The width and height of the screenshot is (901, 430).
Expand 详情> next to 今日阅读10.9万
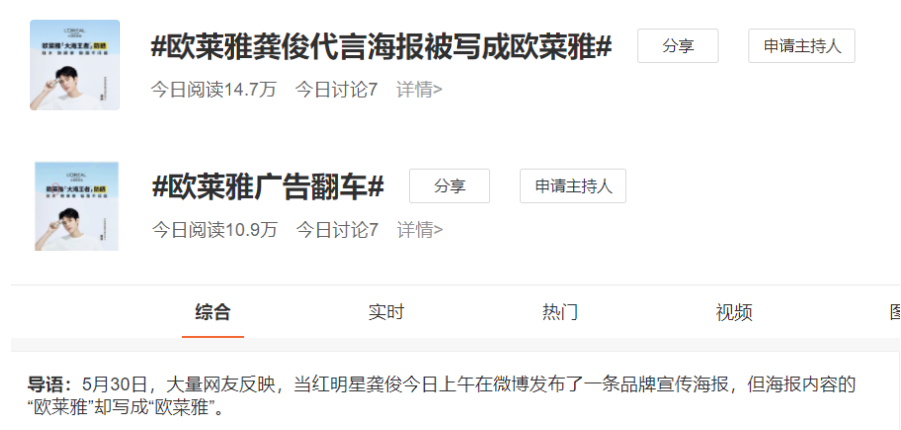(x=420, y=230)
